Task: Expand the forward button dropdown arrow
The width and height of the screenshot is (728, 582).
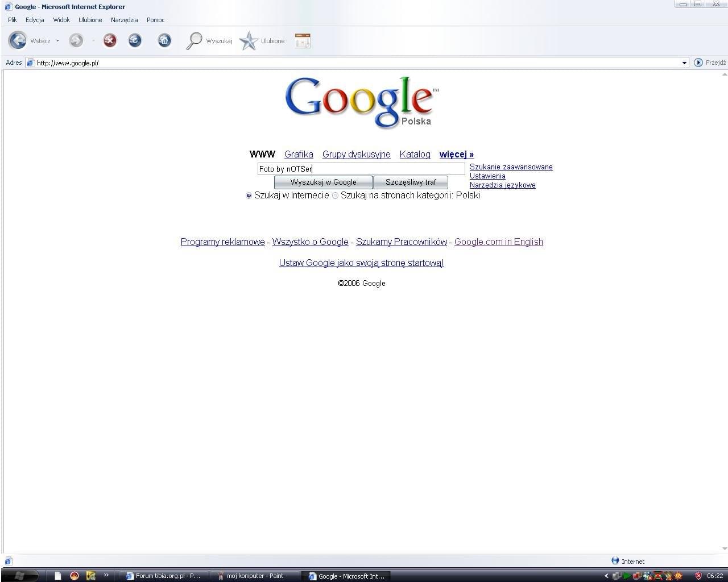Action: coord(93,41)
